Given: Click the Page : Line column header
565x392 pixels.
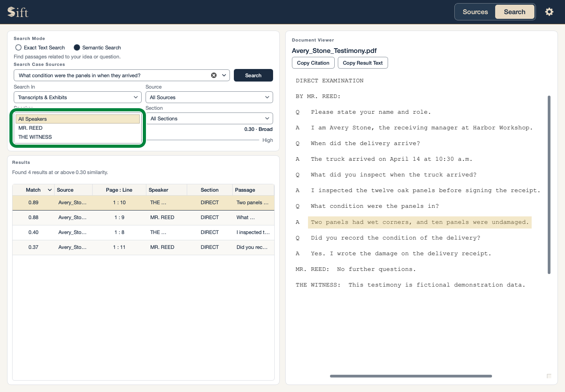Looking at the screenshot, I should click(x=119, y=190).
